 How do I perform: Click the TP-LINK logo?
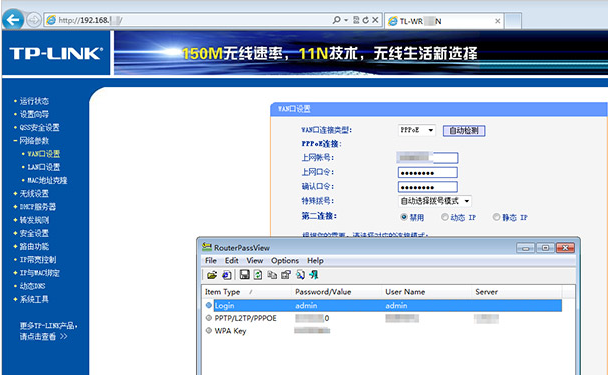coord(56,54)
